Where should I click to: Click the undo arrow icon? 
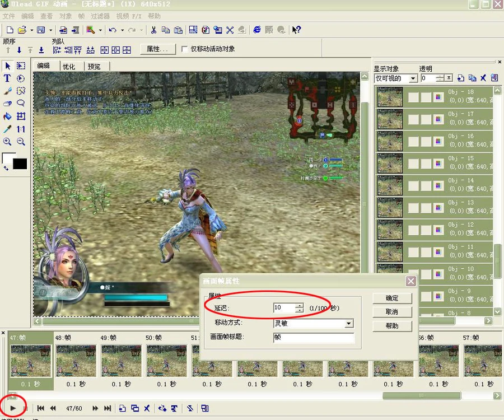point(113,30)
